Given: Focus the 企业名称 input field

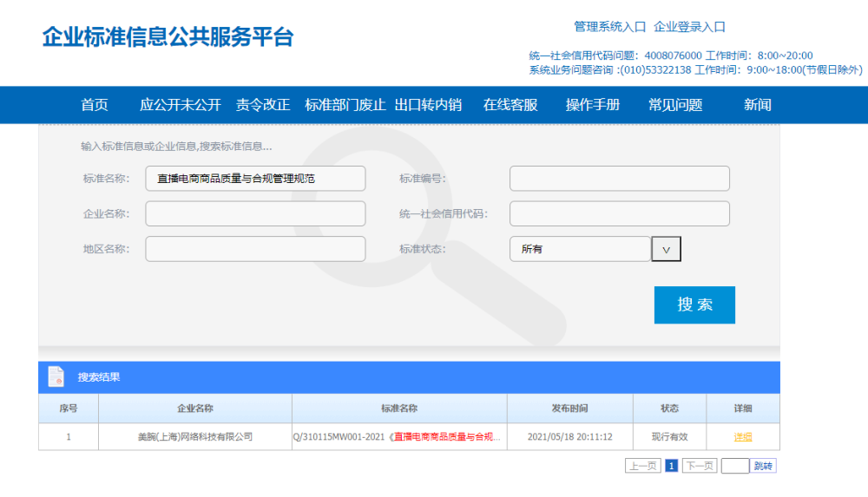Looking at the screenshot, I should [x=255, y=213].
